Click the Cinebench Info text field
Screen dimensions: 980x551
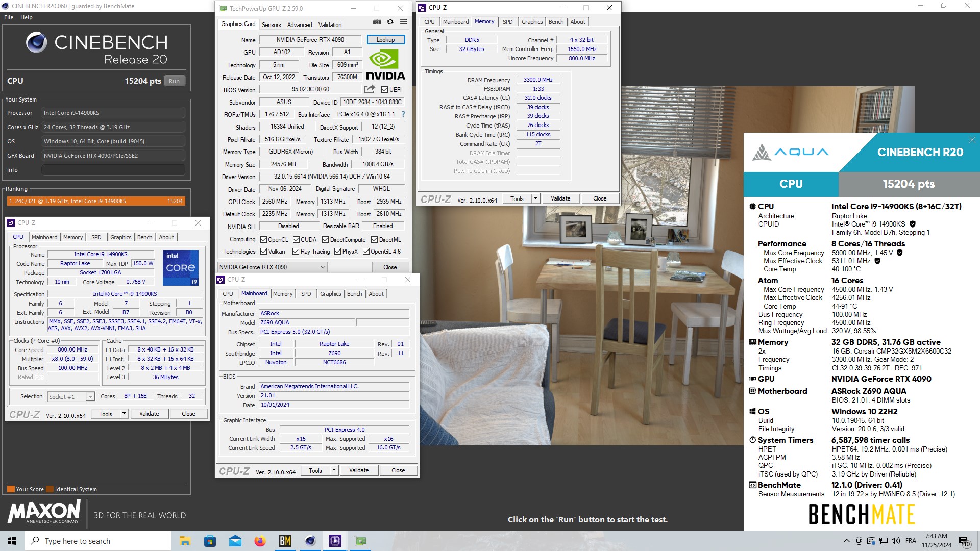point(113,170)
